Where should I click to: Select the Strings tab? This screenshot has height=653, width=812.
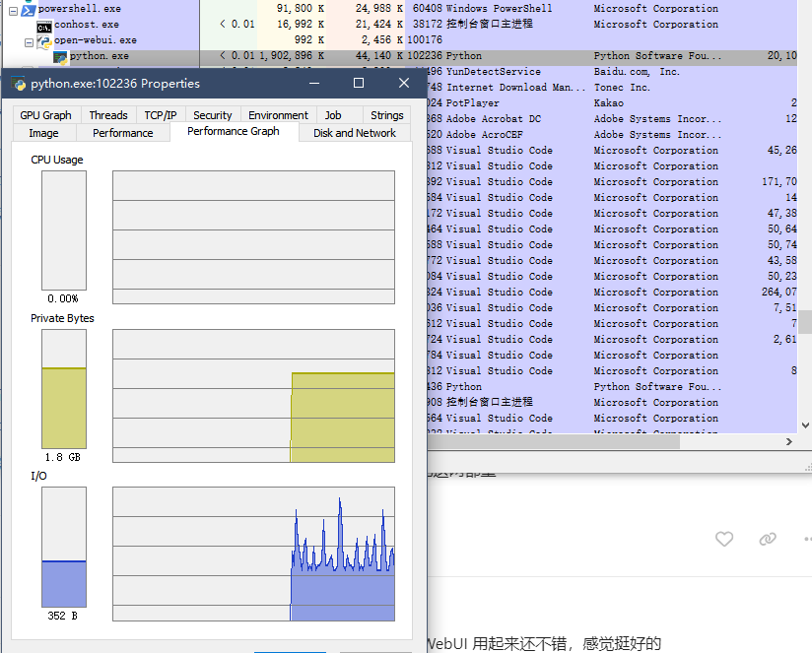pyautogui.click(x=387, y=115)
